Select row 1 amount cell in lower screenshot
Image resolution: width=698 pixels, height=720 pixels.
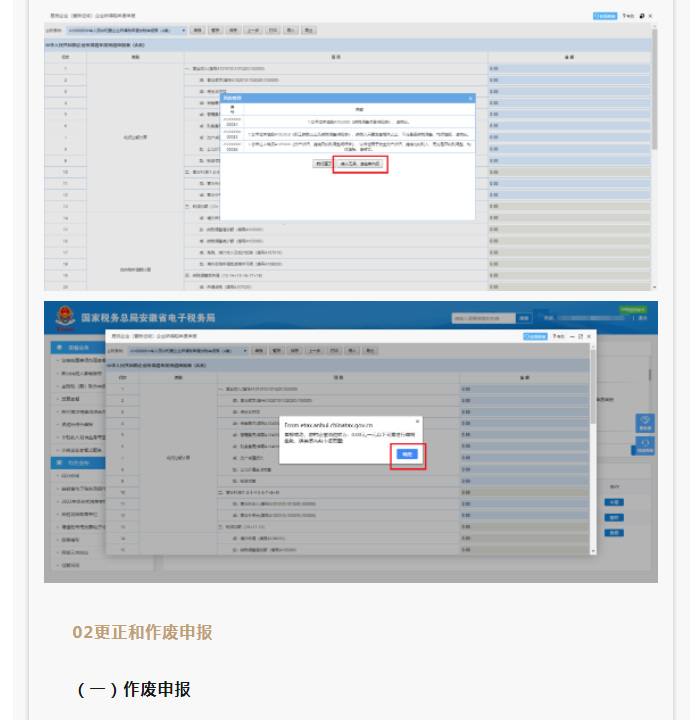[524, 389]
